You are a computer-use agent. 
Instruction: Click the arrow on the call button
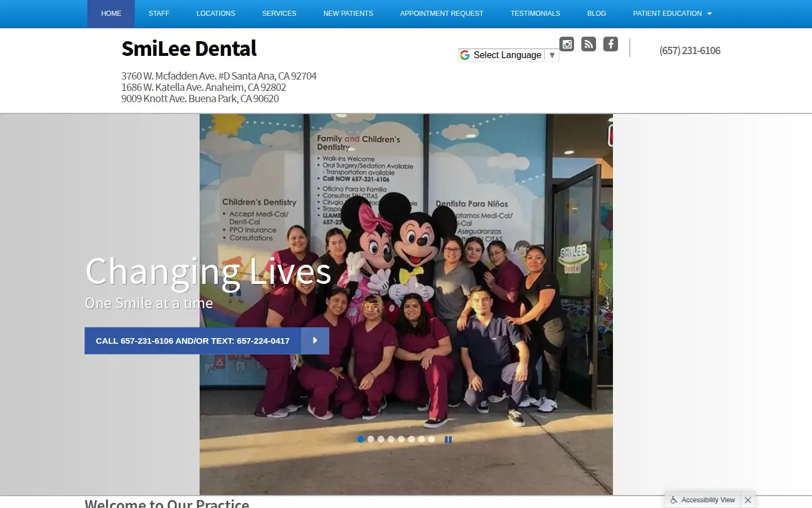pos(315,341)
